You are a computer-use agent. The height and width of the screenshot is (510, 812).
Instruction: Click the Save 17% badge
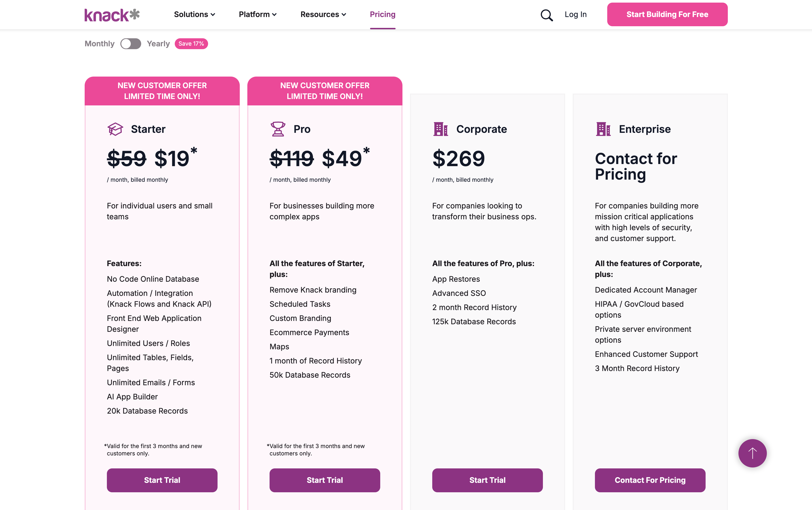coord(191,44)
